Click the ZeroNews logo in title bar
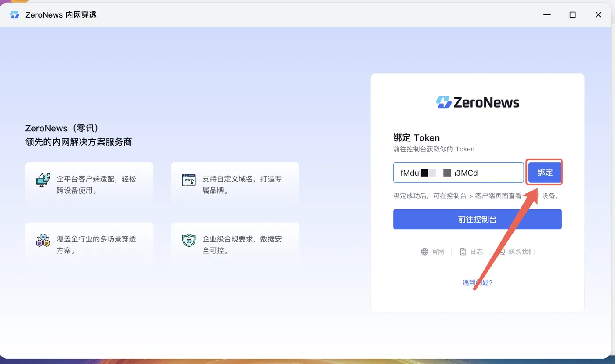Screen dimensions: 615x364 tap(14, 15)
